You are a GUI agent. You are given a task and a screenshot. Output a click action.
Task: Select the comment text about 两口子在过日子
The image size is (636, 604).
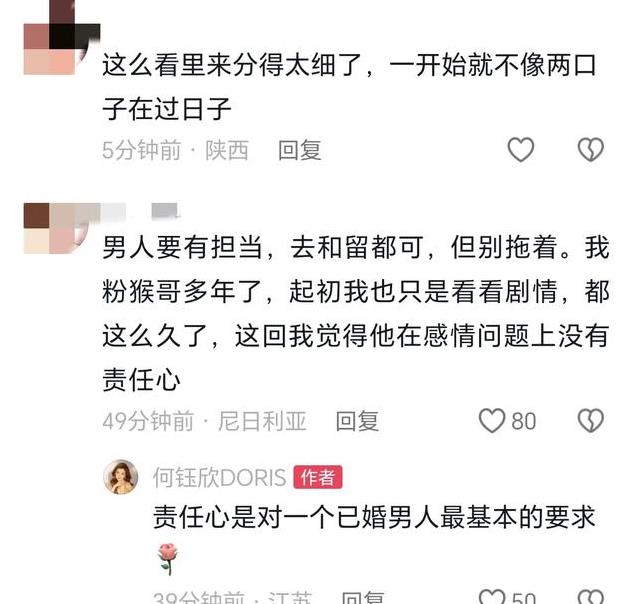(x=349, y=87)
